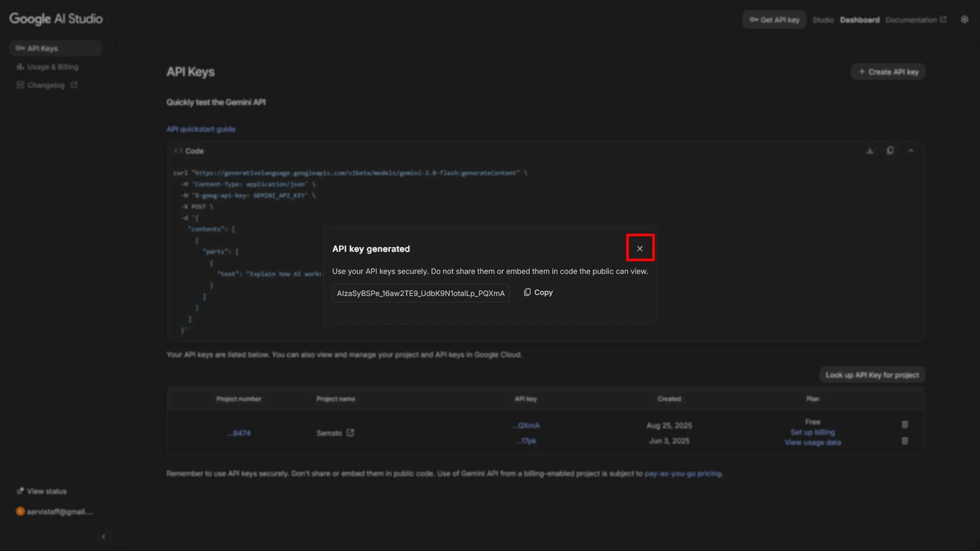This screenshot has width=980, height=551.
Task: Copy the generated API key
Action: pos(538,292)
